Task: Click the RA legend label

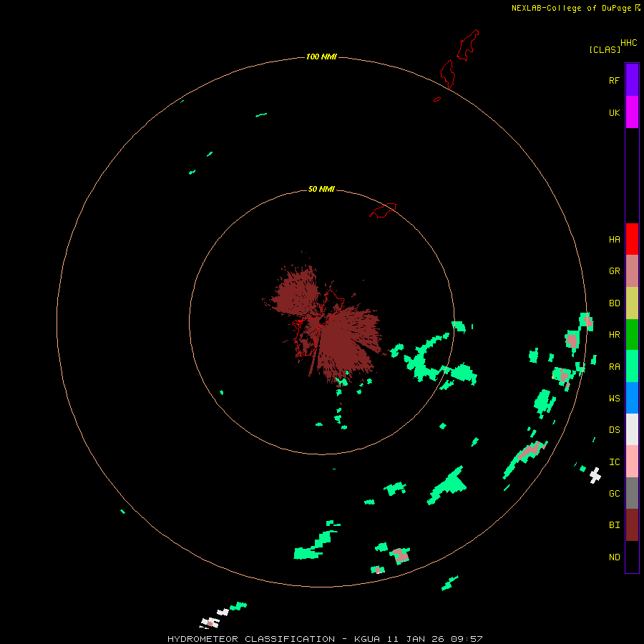Action: pyautogui.click(x=614, y=366)
